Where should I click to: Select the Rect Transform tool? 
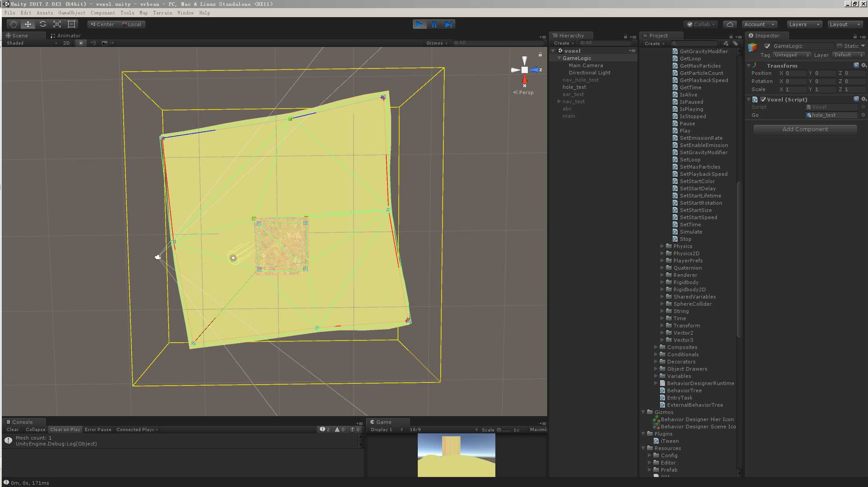pyautogui.click(x=71, y=24)
